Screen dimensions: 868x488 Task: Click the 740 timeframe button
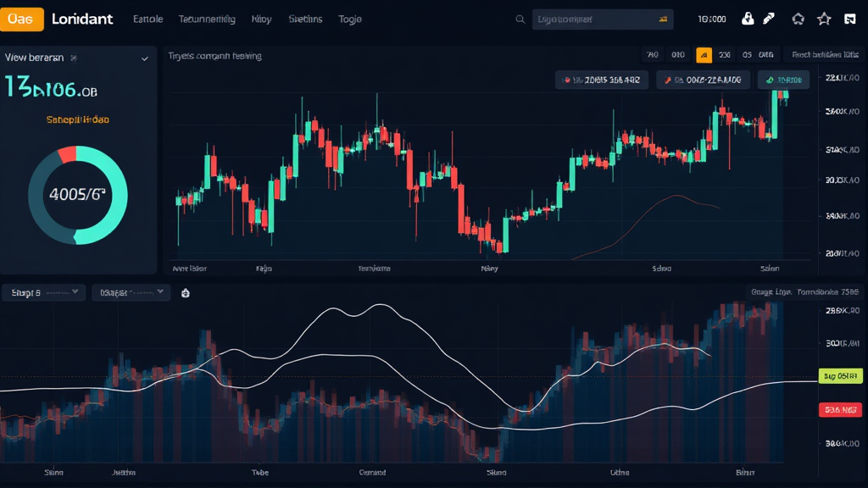(652, 55)
